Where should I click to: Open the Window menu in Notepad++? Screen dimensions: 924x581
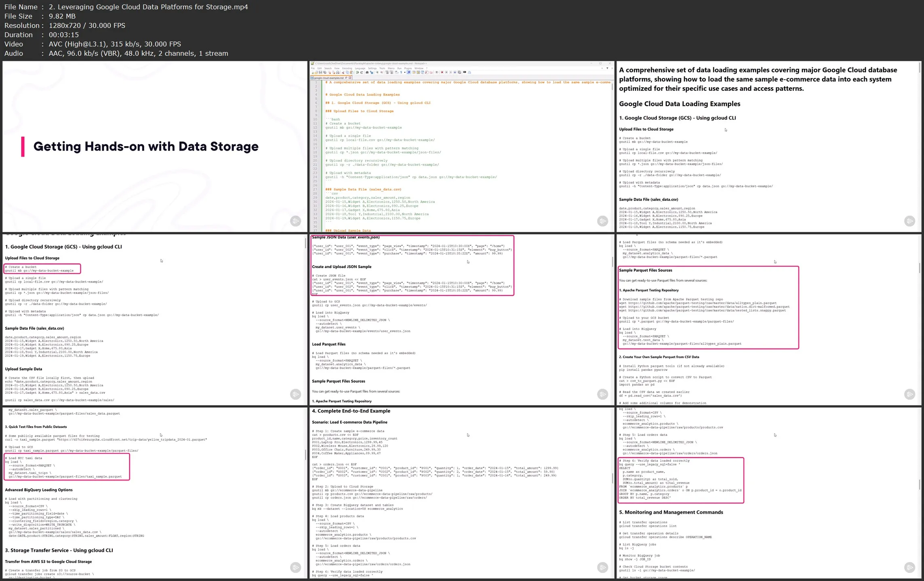[x=419, y=68]
